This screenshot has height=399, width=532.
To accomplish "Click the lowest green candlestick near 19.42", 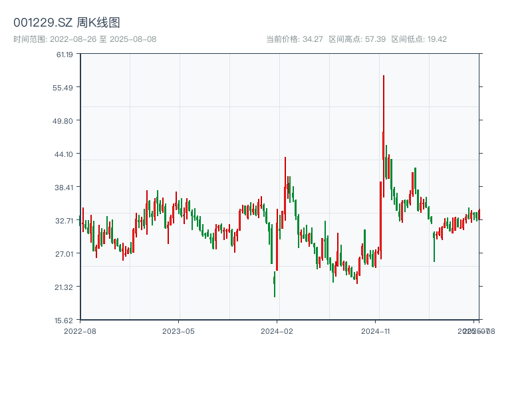I will click(274, 285).
